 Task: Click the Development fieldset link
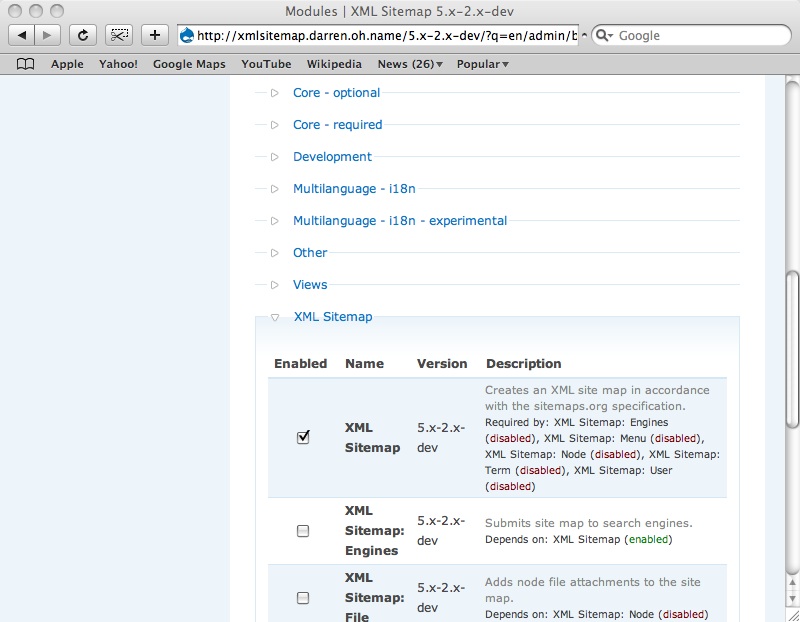click(x=332, y=157)
